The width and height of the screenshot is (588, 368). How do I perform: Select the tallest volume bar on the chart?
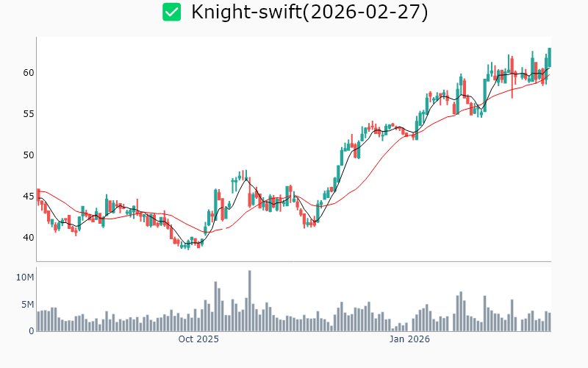[x=250, y=301]
